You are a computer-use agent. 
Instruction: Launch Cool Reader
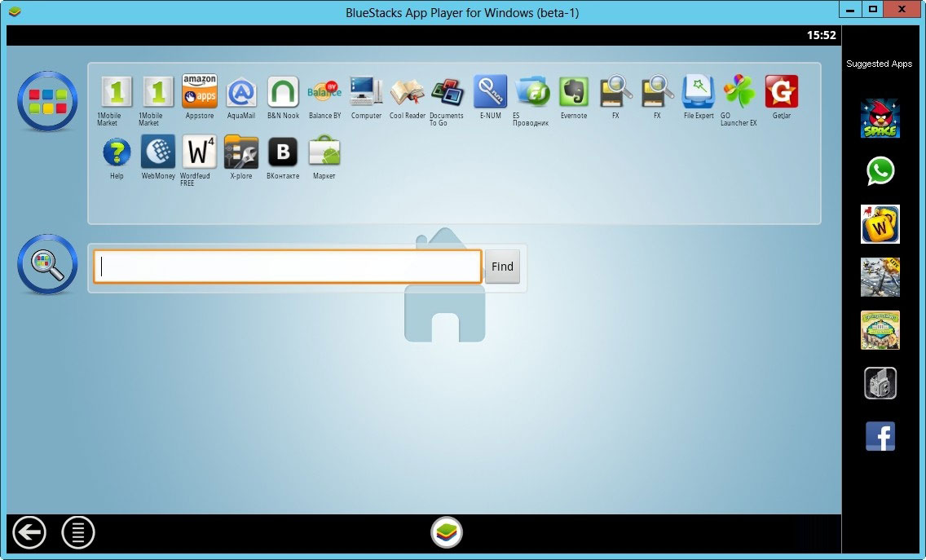pos(407,91)
